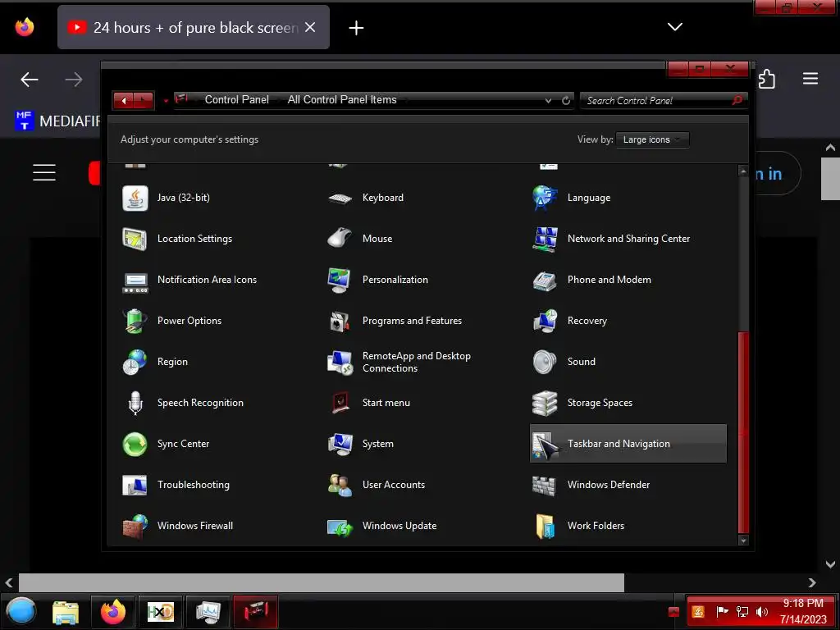Open a new Firefox tab

(356, 28)
